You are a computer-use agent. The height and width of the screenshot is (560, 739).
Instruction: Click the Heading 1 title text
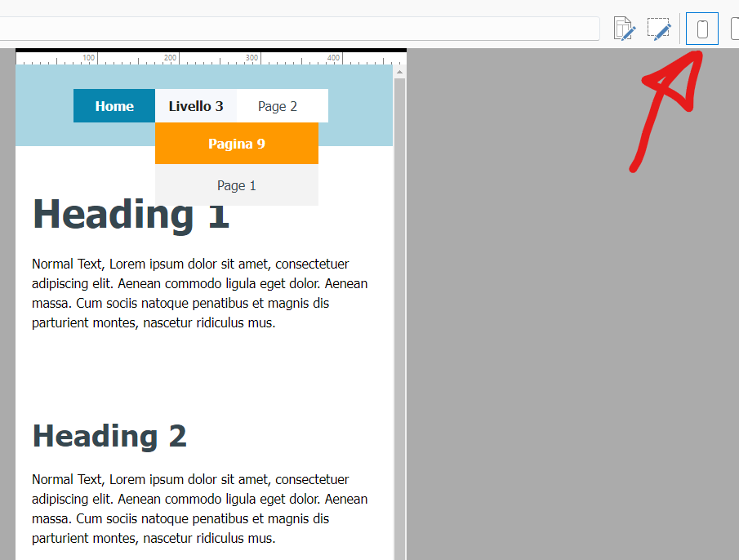coord(131,215)
